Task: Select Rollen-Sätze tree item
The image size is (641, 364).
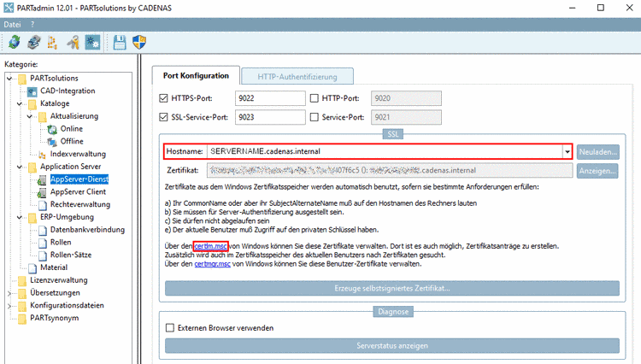Action: click(x=71, y=255)
